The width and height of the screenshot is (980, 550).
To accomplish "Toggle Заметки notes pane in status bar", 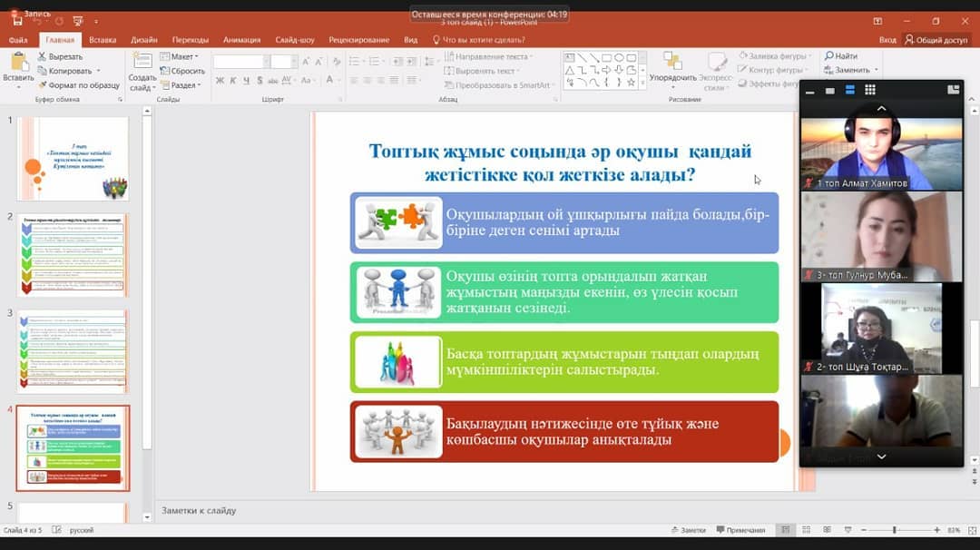I will click(688, 530).
